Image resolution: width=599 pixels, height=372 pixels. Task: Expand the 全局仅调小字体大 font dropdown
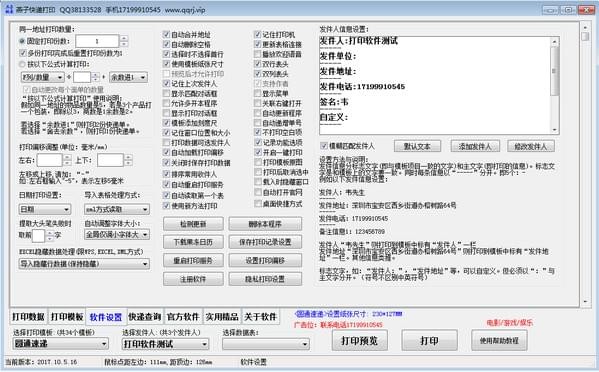pos(117,235)
